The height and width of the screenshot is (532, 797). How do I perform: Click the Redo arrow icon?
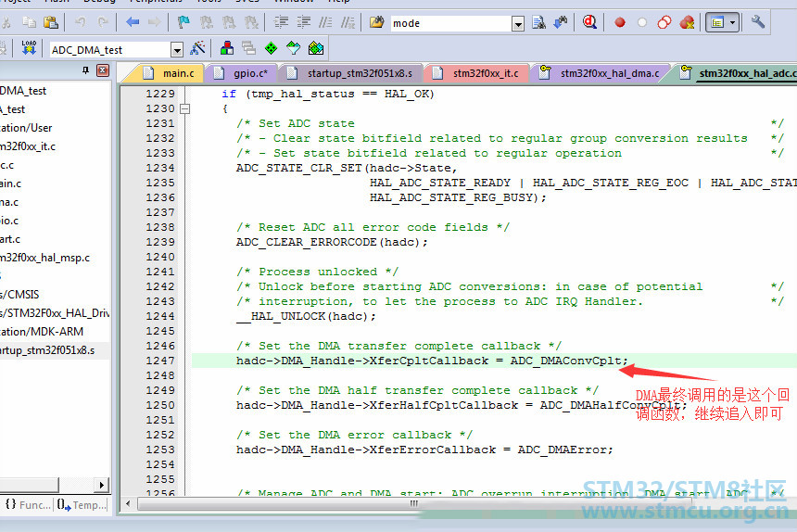coord(103,22)
